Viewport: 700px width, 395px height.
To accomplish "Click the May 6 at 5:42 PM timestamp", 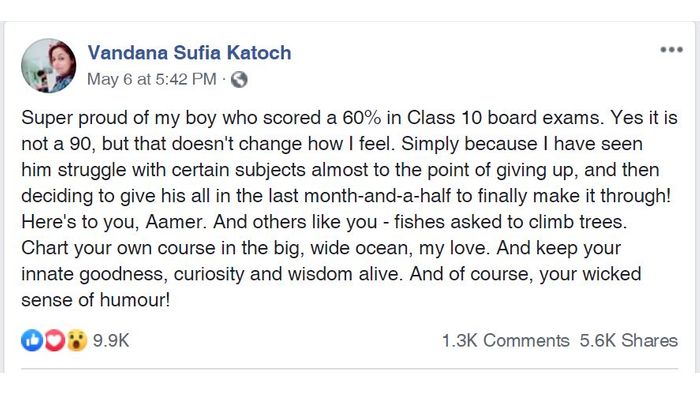I will 152,79.
